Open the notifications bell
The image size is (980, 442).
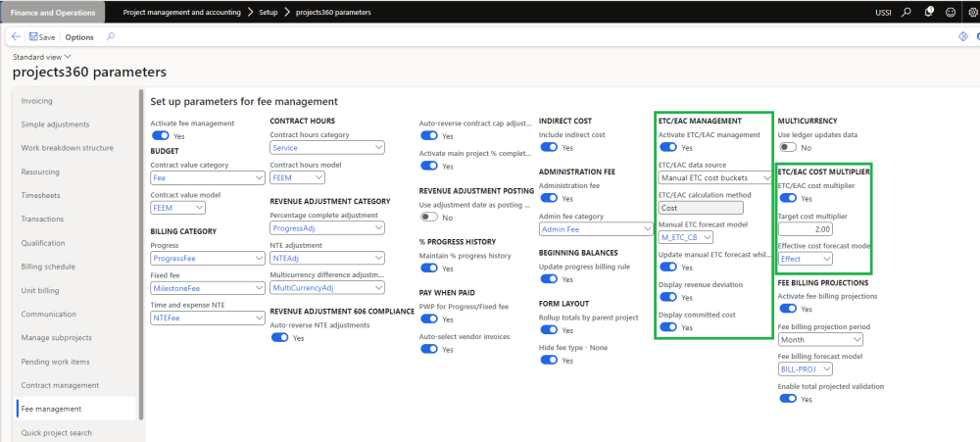coord(928,13)
